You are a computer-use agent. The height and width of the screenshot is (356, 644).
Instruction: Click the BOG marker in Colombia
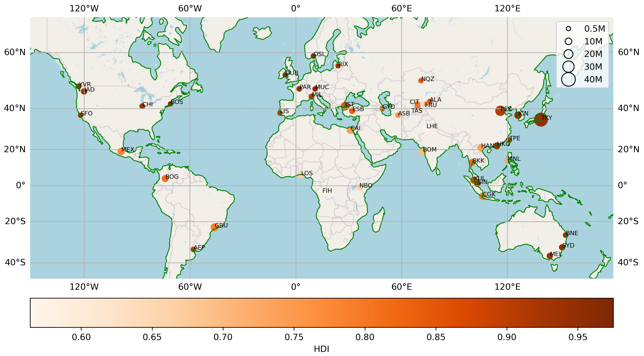point(165,179)
